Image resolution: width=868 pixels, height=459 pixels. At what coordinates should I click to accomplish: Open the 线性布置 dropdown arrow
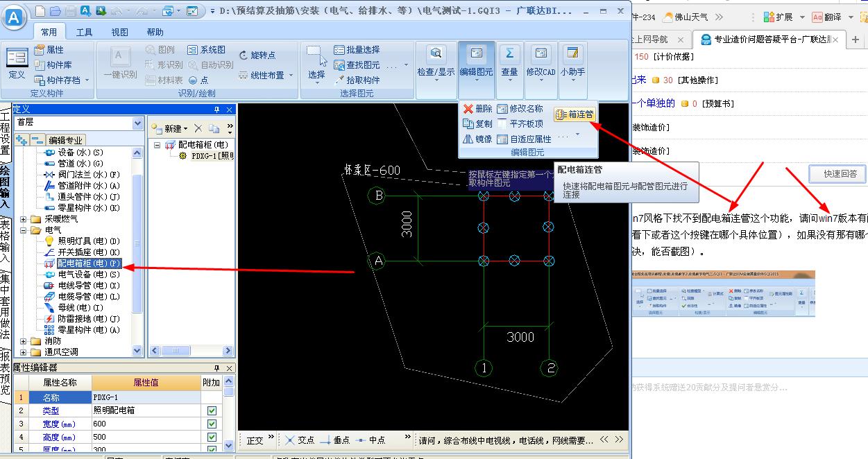tap(291, 76)
